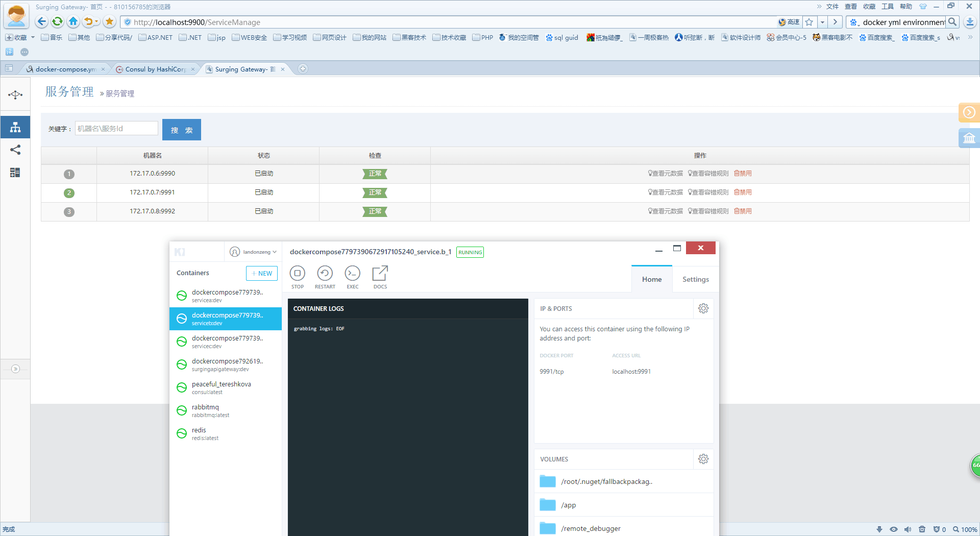Click the 机器名\服务Id keyword input field

pos(116,128)
